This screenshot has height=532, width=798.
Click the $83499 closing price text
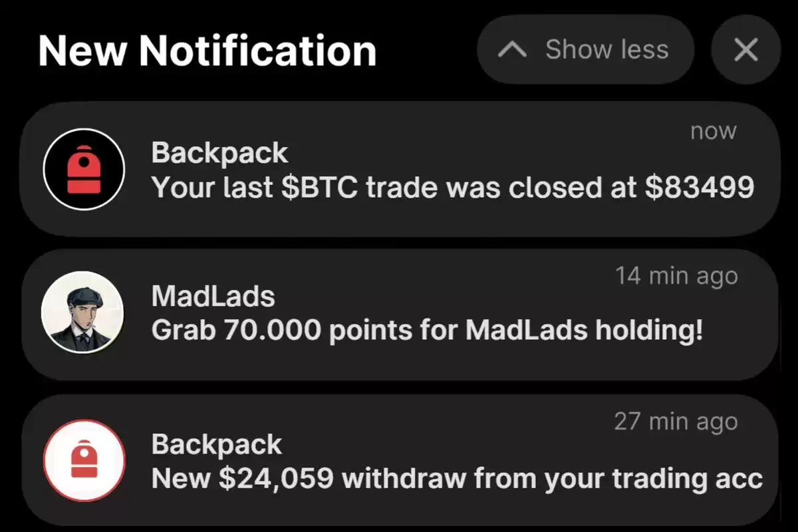pos(700,188)
